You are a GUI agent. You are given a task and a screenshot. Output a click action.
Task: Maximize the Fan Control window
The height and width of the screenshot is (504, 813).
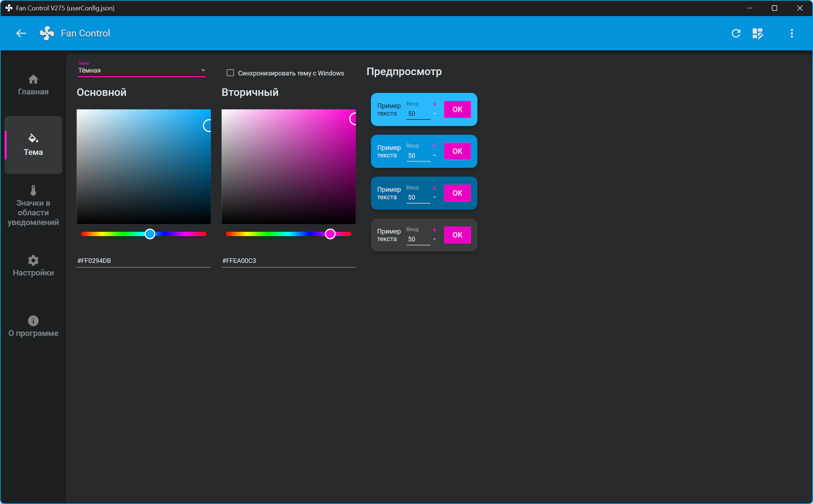(774, 8)
